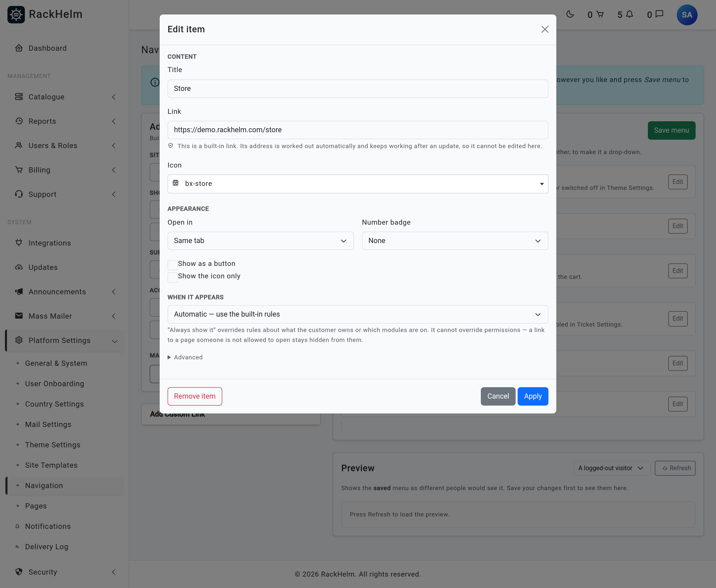
Task: Open the messages chat icon in header
Action: (659, 14)
